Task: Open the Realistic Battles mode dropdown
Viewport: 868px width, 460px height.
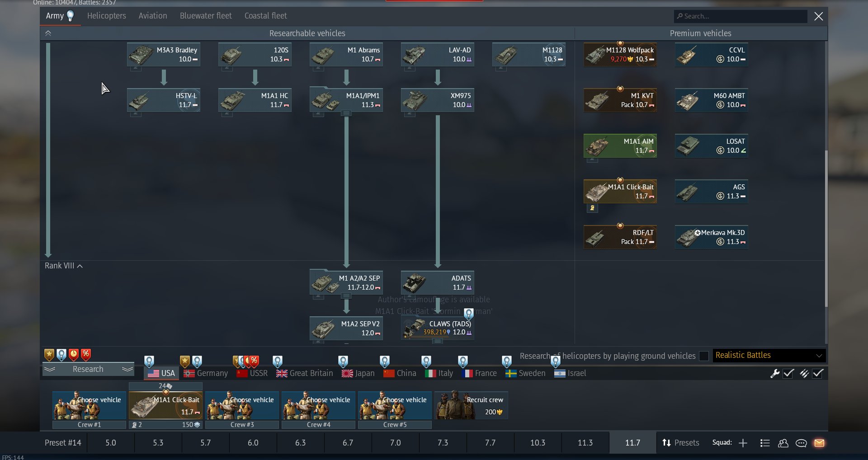Action: 769,356
